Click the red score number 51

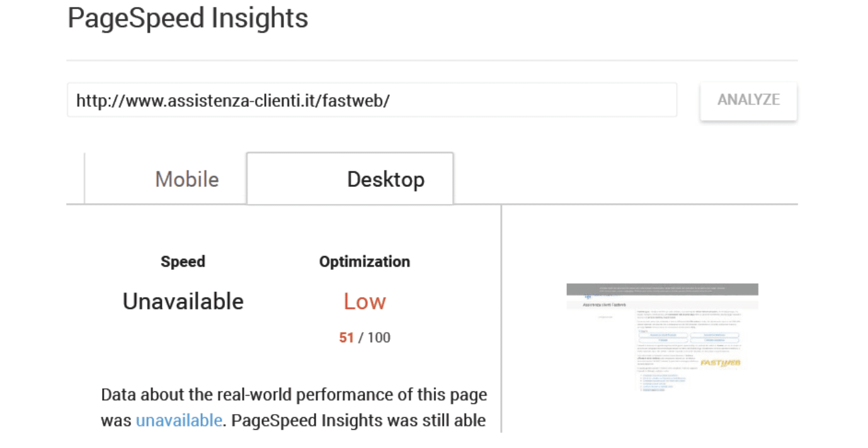coord(346,338)
